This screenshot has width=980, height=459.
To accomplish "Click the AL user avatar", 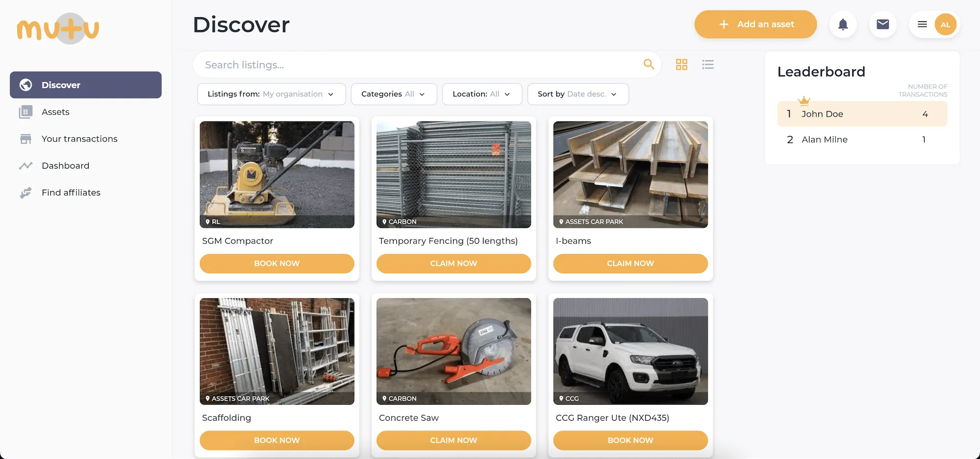I will coord(945,24).
